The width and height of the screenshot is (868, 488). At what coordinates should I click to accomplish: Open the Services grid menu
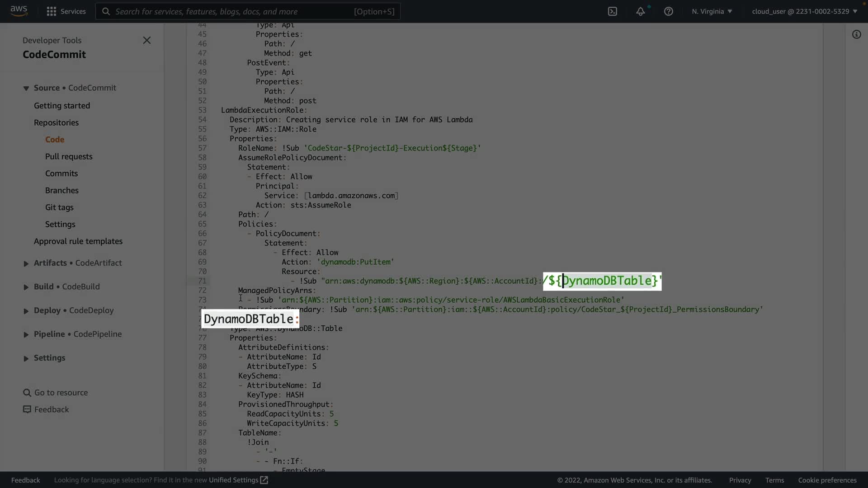(52, 11)
